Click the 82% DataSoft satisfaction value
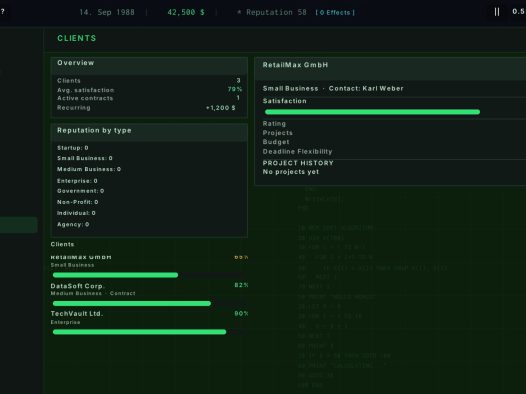Image resolution: width=526 pixels, height=394 pixels. [x=241, y=285]
